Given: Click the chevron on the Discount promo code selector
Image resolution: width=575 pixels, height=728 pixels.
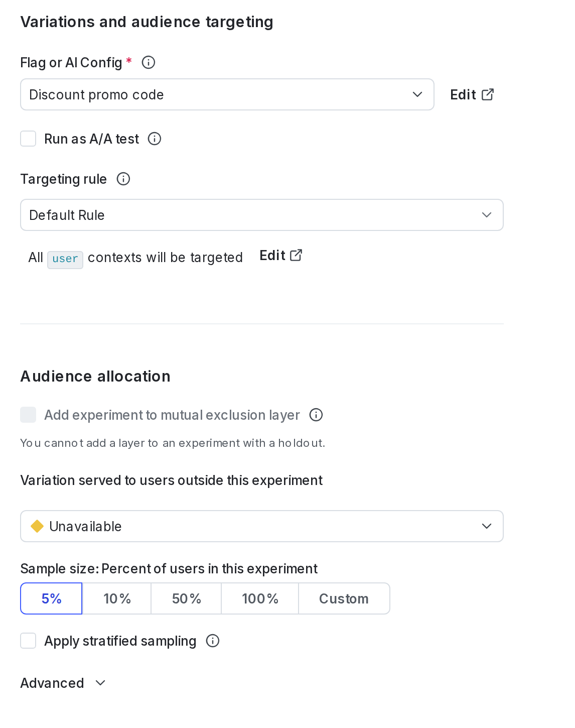Looking at the screenshot, I should (x=417, y=94).
